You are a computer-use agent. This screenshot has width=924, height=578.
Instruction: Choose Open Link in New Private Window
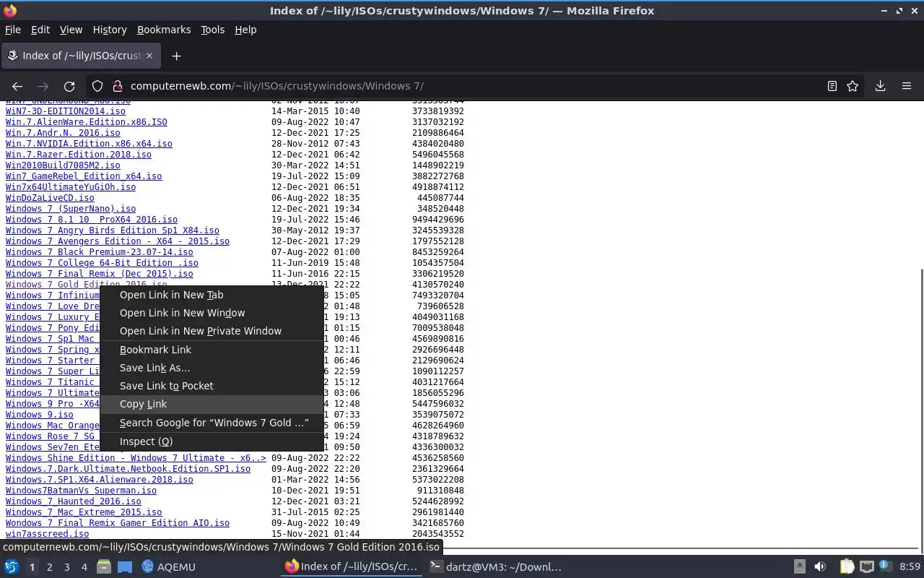212,331
